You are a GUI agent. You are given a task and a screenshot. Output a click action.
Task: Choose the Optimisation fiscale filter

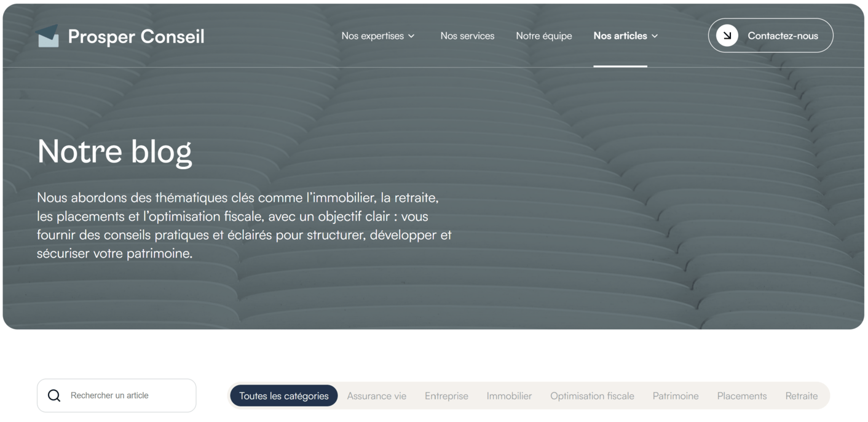point(592,396)
